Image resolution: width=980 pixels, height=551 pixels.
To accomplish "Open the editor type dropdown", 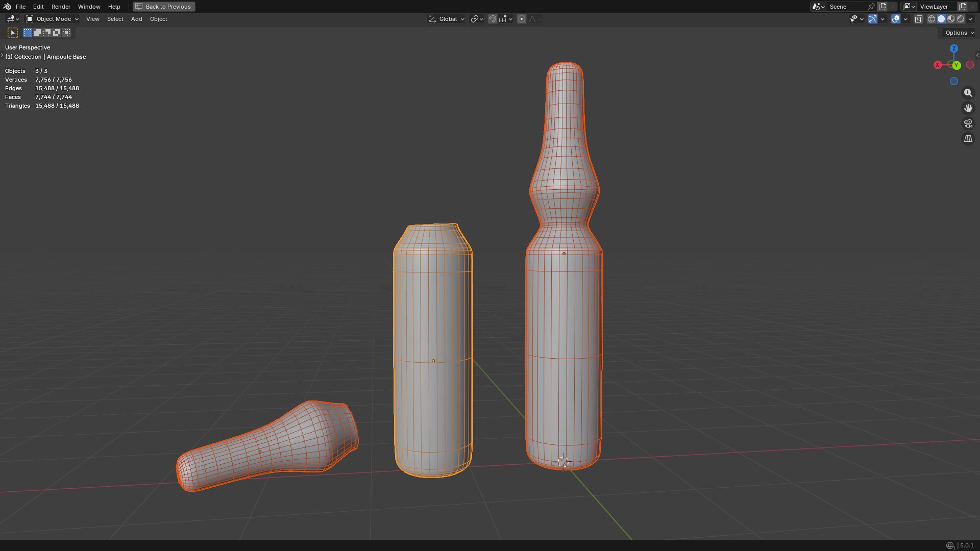I will tap(13, 19).
